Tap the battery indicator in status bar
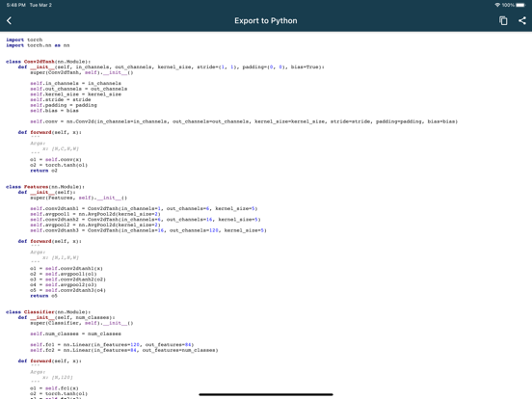Screen dimensions: 532x399 pos(520,5)
